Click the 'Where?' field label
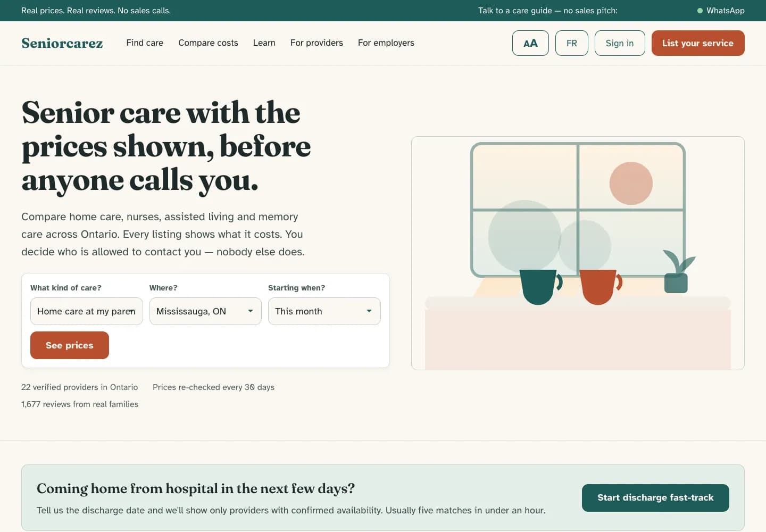 (x=163, y=288)
